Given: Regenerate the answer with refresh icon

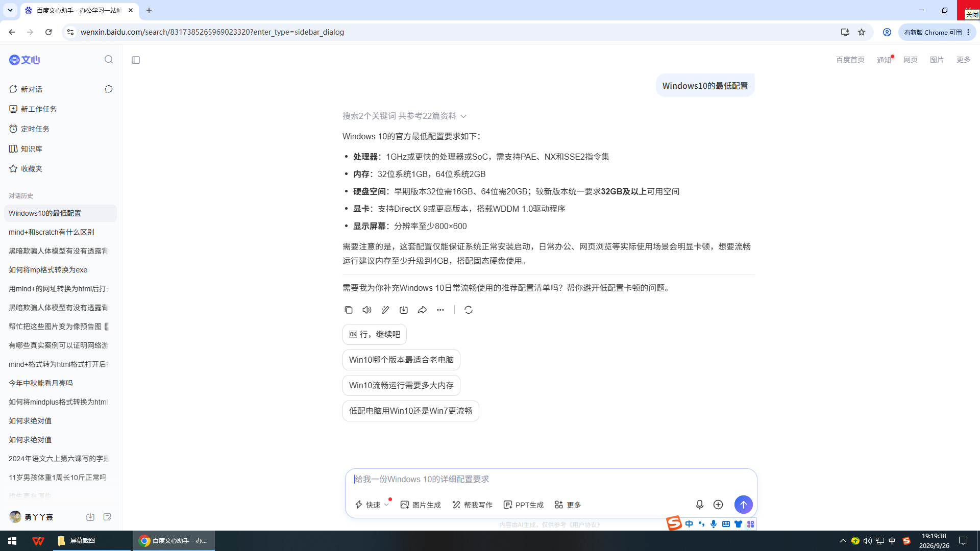Looking at the screenshot, I should click(x=469, y=310).
